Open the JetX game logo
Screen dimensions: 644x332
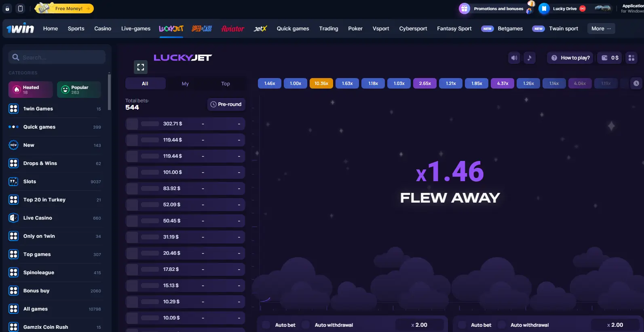(260, 28)
